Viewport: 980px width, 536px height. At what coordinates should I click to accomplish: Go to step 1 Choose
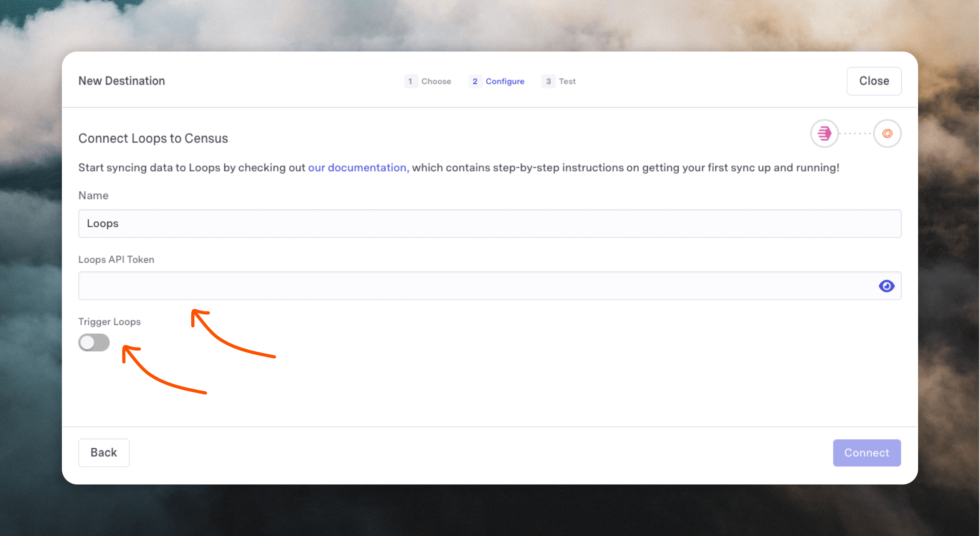tap(428, 81)
